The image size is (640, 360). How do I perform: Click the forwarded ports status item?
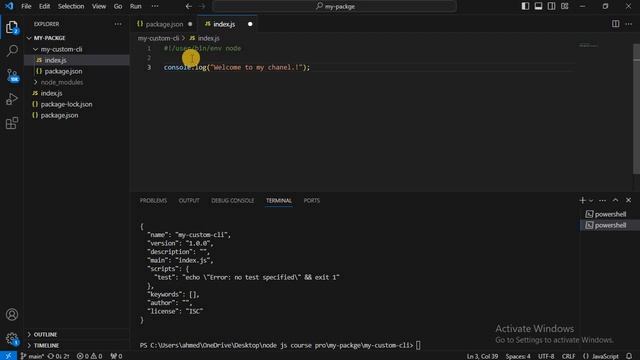(116, 356)
